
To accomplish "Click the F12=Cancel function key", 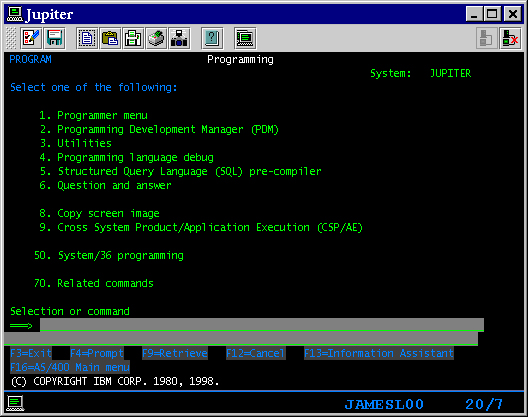I will [x=256, y=353].
